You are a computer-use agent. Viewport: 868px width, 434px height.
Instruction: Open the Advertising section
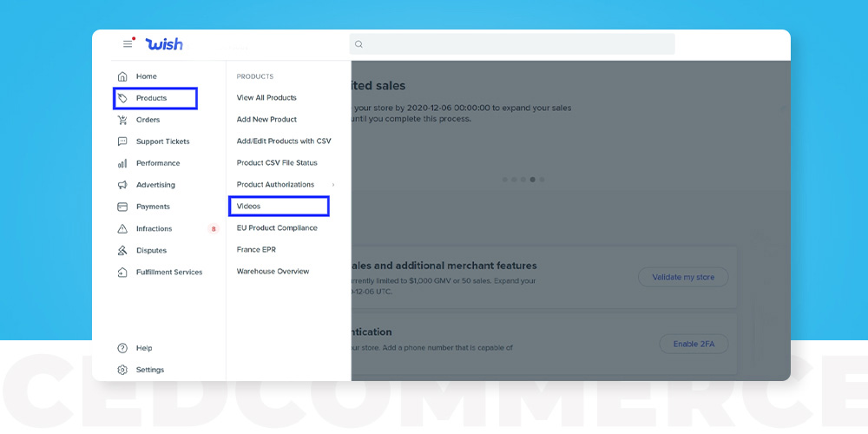pyautogui.click(x=155, y=185)
